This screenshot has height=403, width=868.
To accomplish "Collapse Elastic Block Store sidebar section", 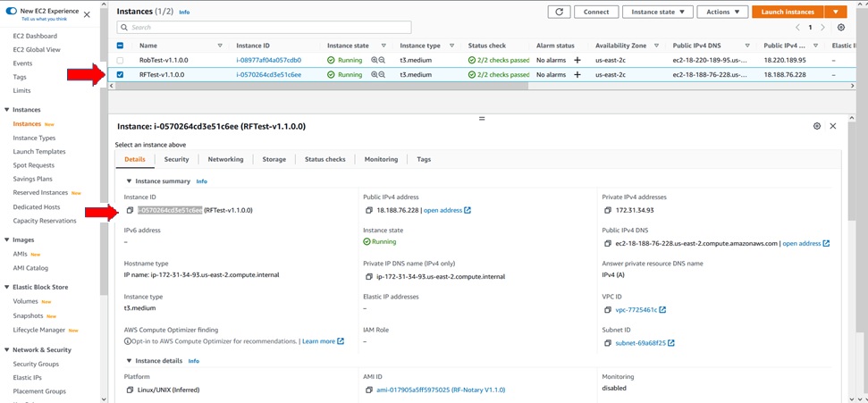I will [x=6, y=288].
